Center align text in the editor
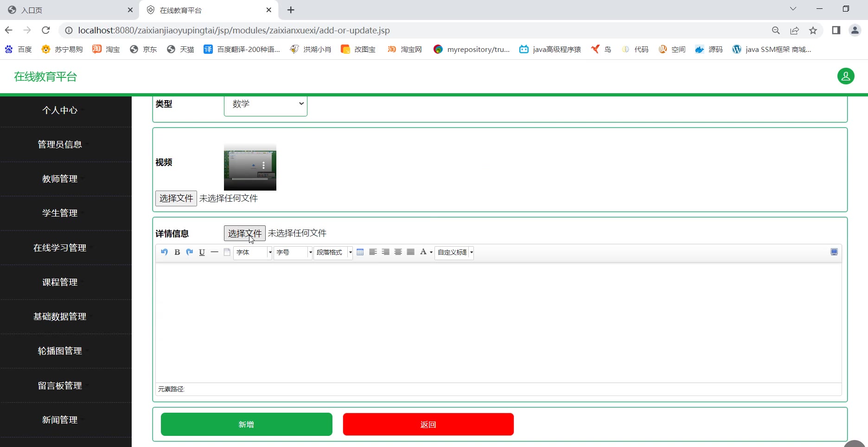The image size is (868, 447). point(398,252)
